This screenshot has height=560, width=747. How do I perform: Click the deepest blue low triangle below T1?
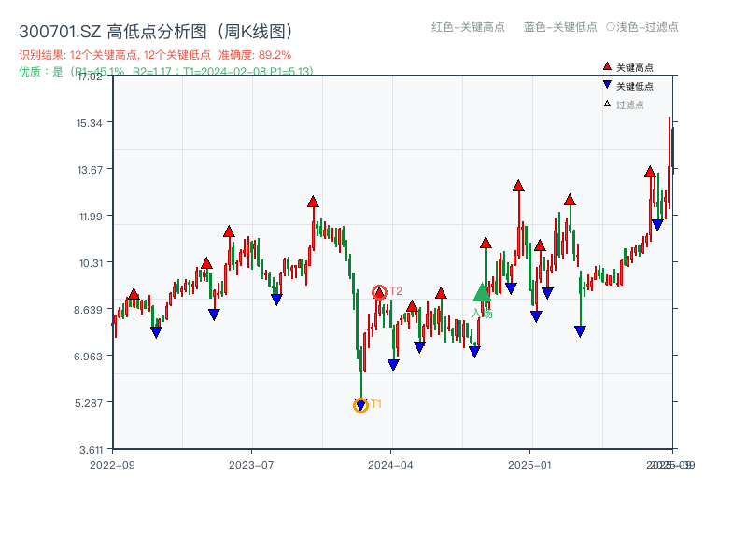click(360, 406)
